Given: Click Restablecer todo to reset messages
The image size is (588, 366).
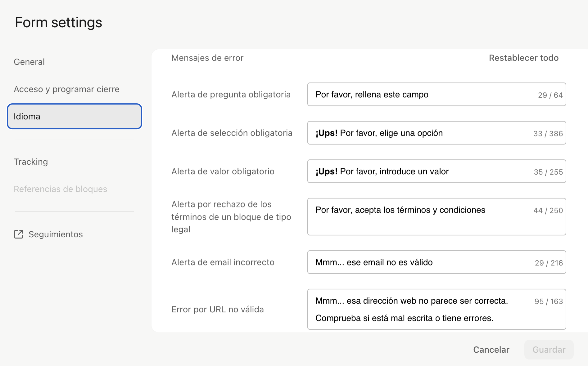Looking at the screenshot, I should 524,58.
